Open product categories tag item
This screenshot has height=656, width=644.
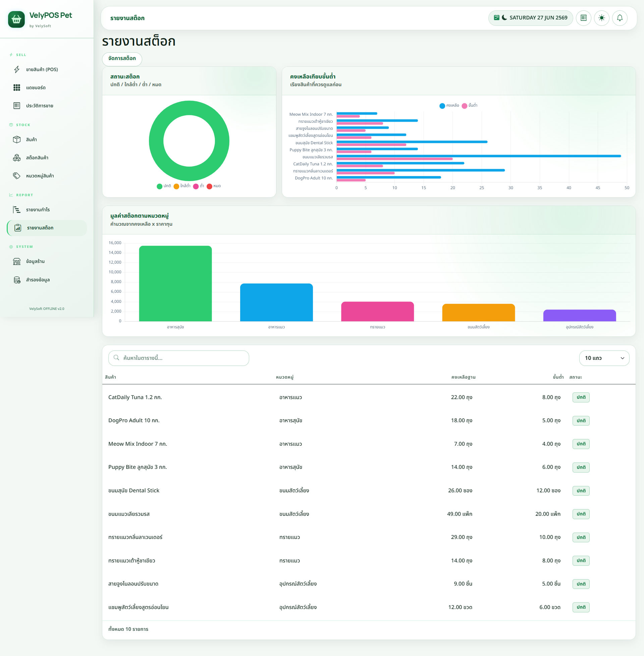(x=47, y=176)
